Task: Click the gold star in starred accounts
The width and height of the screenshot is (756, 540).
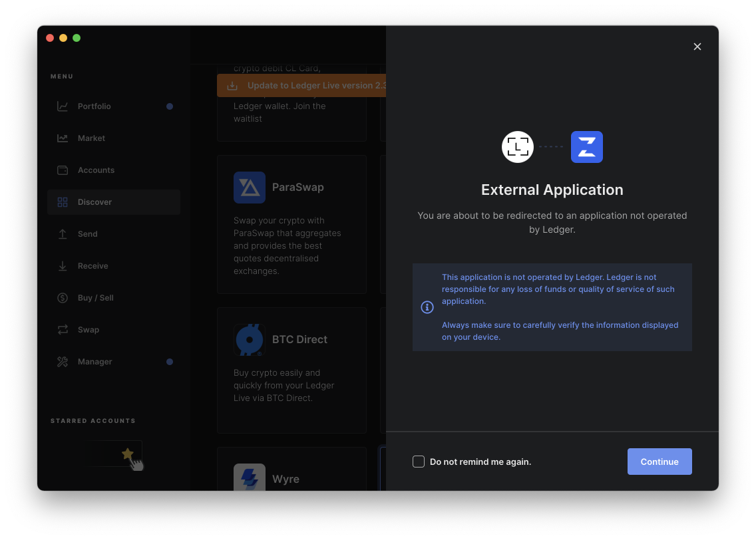Action: (x=127, y=454)
